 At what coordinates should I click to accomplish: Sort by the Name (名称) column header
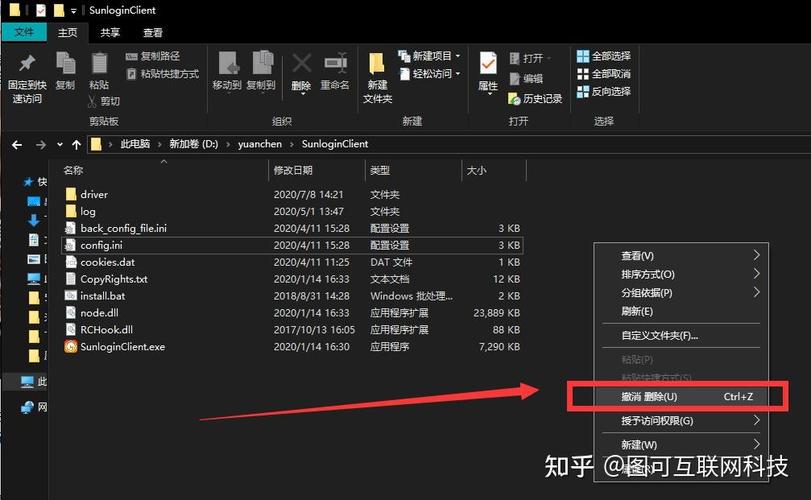73,170
